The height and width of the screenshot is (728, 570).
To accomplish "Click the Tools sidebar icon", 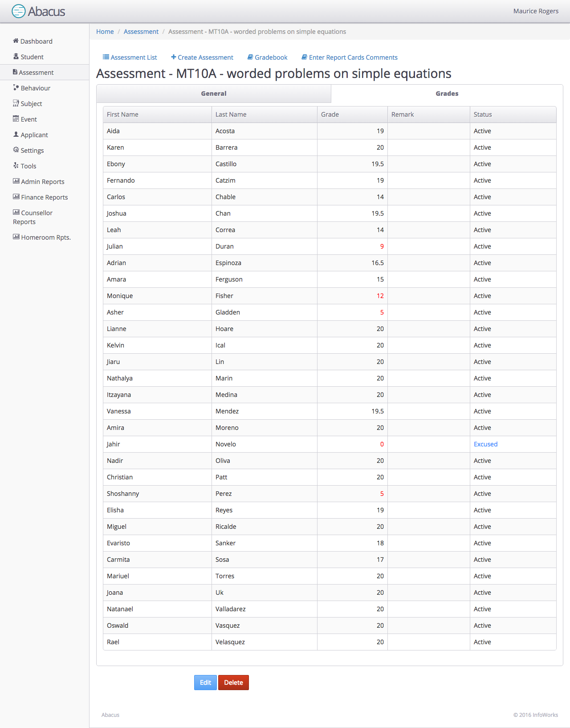I will click(16, 166).
